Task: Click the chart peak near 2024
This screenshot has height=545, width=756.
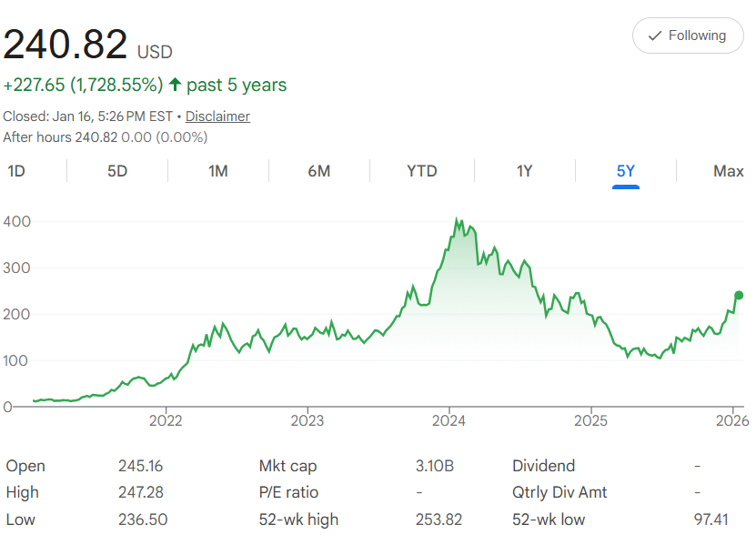Action: 458,221
